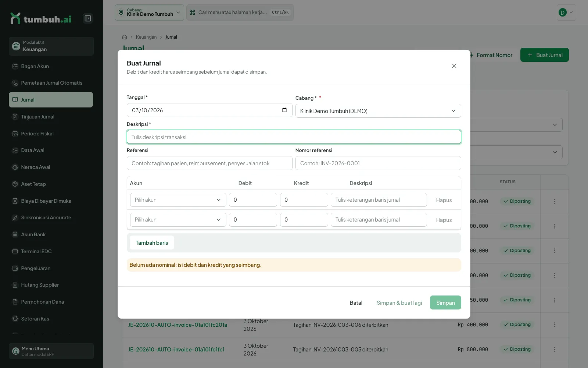Open Permohonan Dana in sidebar
The image size is (588, 368).
point(51,302)
